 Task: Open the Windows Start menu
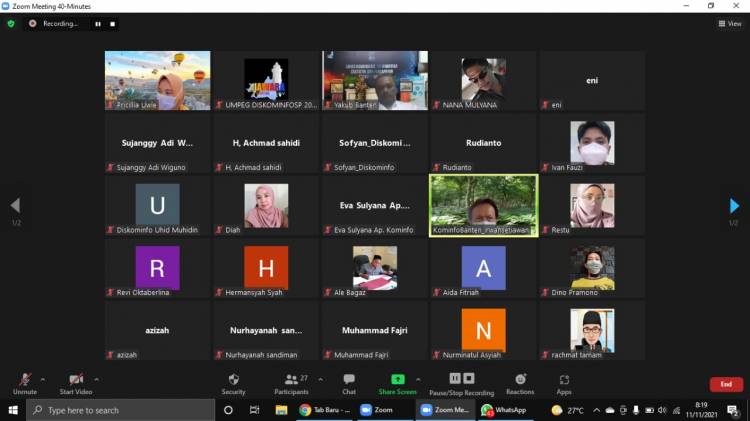click(13, 410)
